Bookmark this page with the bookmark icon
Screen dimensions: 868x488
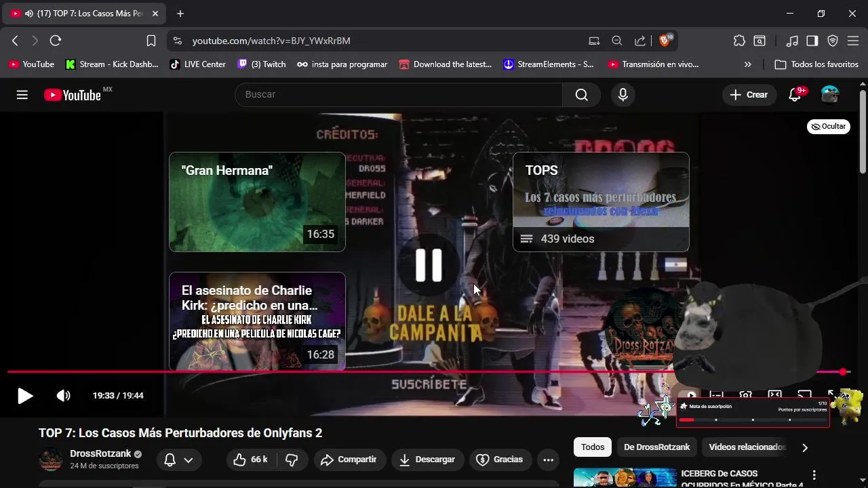(x=151, y=41)
